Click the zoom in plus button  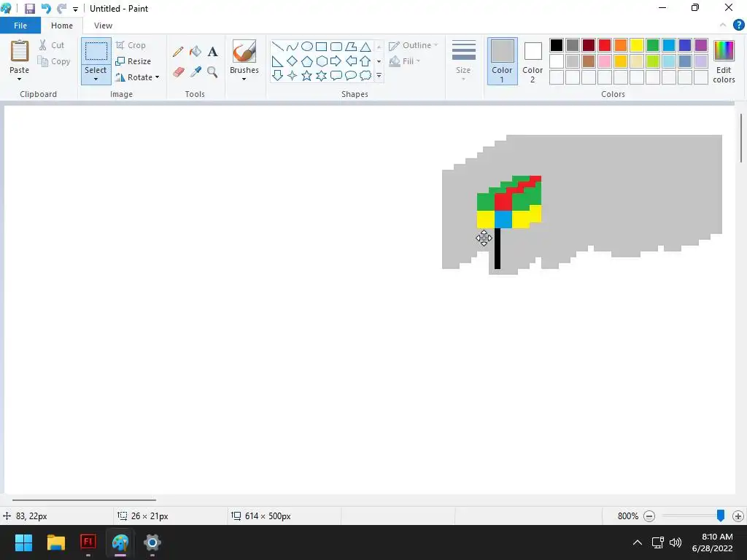tap(738, 516)
